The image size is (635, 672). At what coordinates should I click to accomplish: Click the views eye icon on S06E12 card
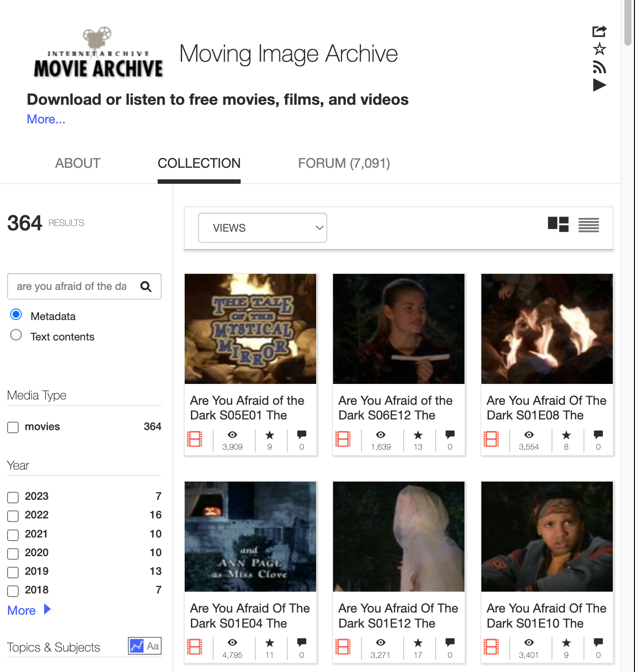[381, 435]
